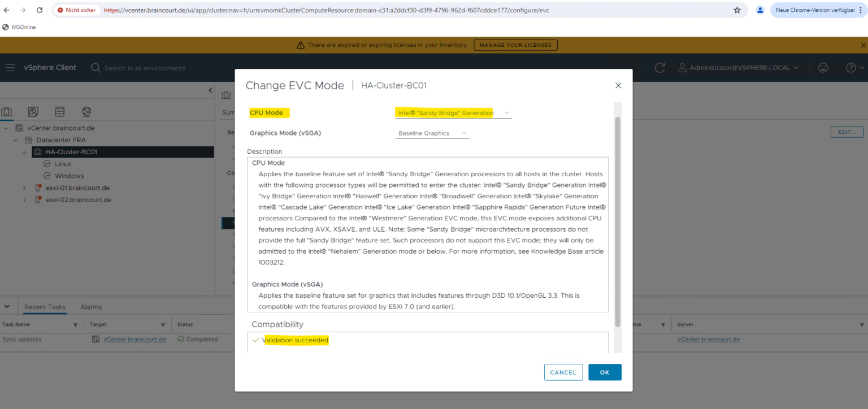
Task: Click the MANAGE YOUR LICENSES button
Action: (x=515, y=45)
